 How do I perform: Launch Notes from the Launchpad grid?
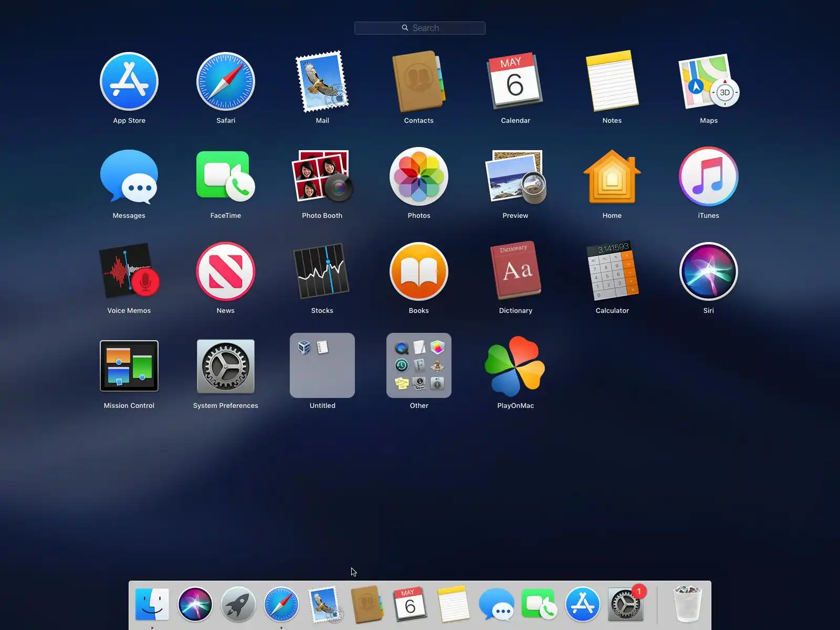click(x=612, y=81)
